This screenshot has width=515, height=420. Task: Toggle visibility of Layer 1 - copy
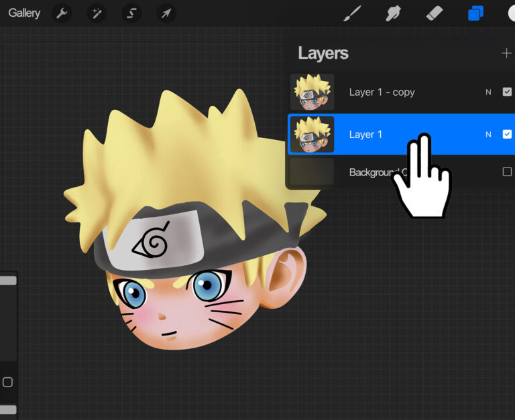(x=507, y=92)
